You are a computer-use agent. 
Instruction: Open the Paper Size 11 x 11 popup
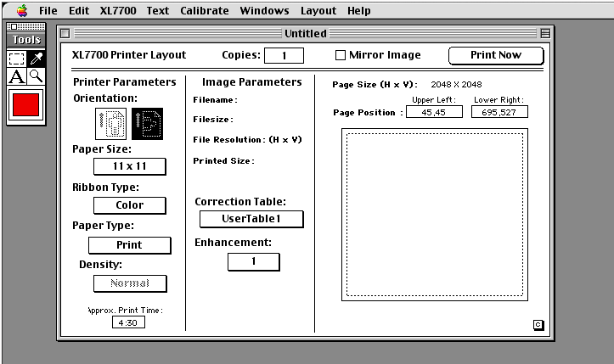tap(130, 166)
